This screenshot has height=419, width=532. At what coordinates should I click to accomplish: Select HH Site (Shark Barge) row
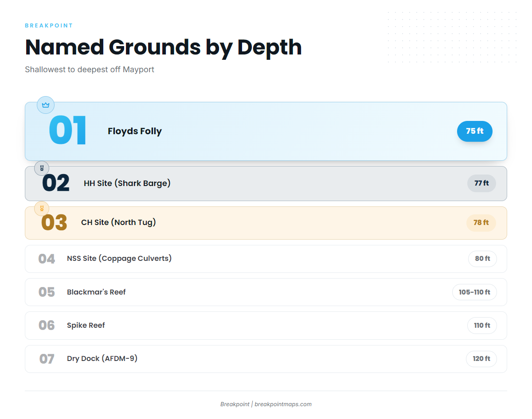click(x=266, y=183)
